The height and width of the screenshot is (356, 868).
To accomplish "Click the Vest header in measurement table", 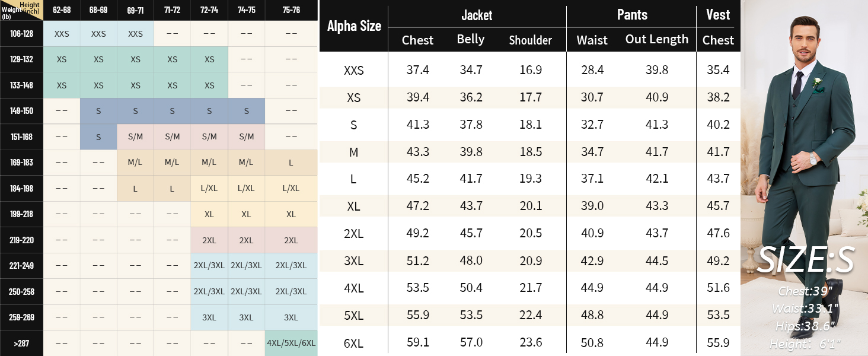I will [x=718, y=15].
